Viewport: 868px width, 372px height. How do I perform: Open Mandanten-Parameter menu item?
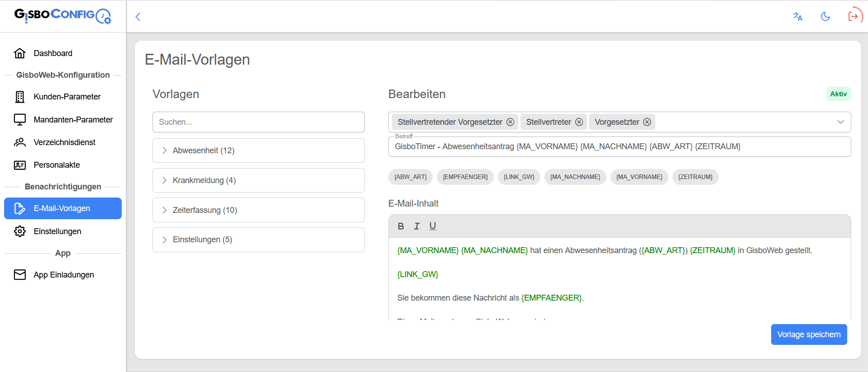[x=63, y=120]
